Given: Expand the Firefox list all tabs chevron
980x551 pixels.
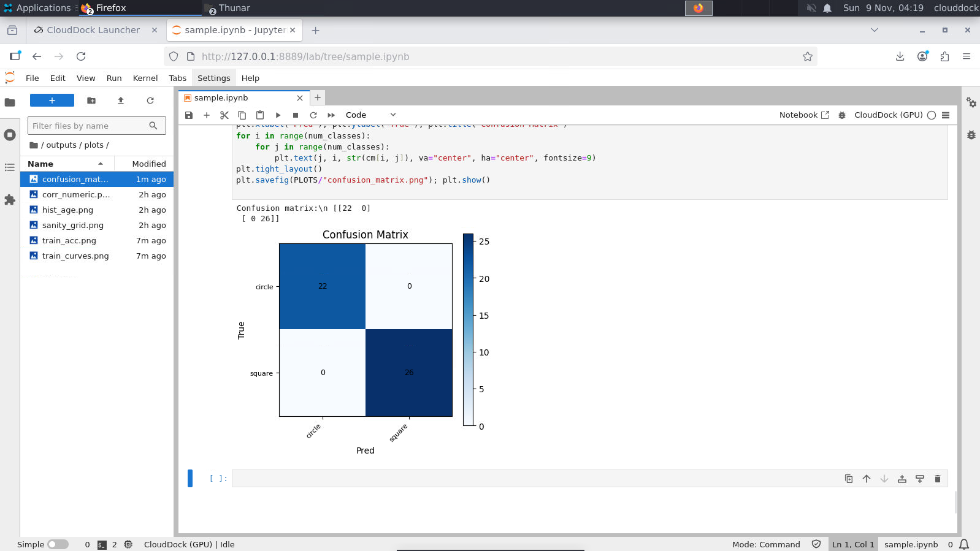Looking at the screenshot, I should (875, 30).
